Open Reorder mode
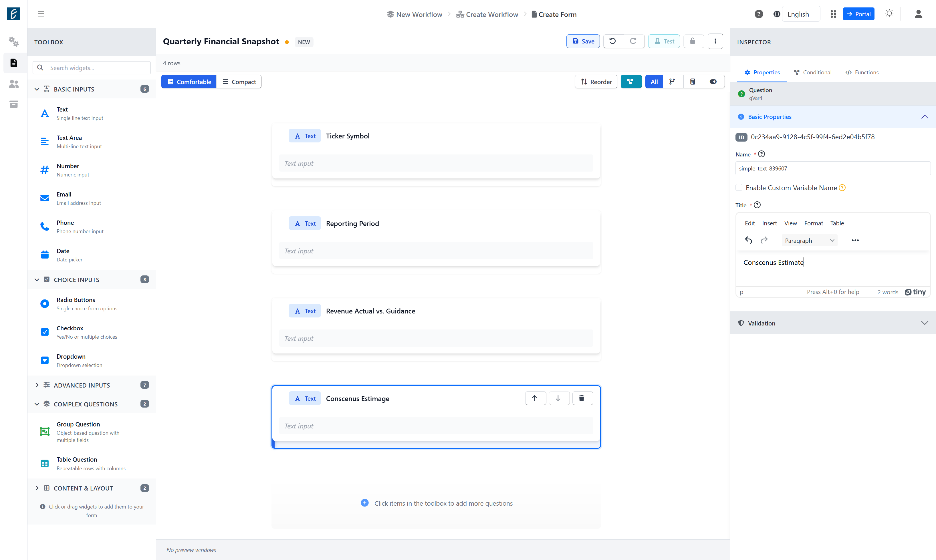 click(596, 82)
